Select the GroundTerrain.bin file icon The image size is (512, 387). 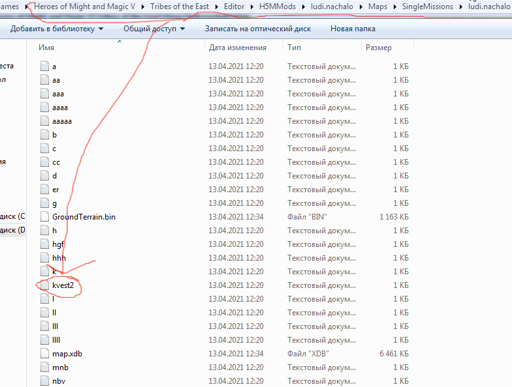(44, 216)
